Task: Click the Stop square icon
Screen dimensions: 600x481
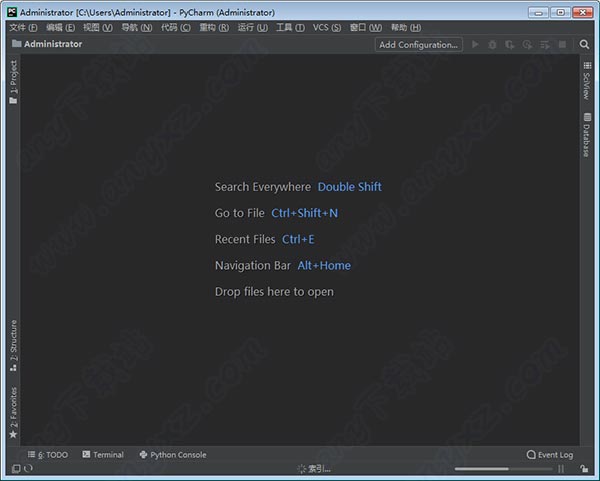Action: (x=562, y=44)
